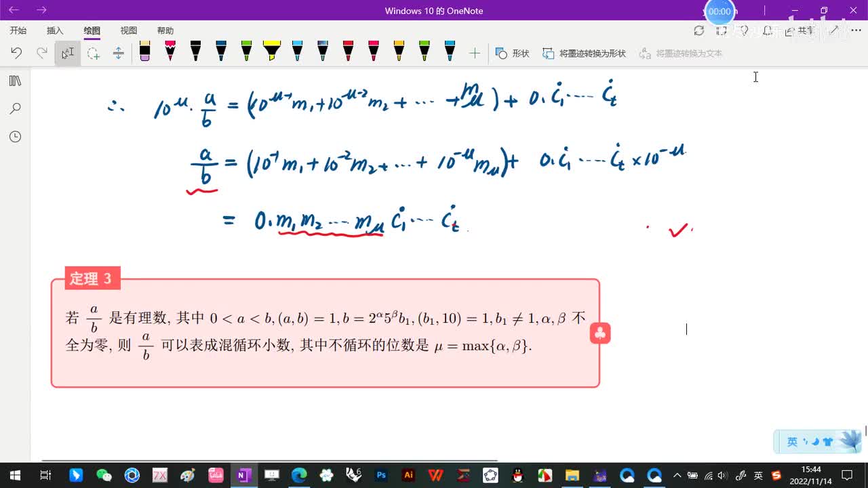Open Photoshop from the taskbar
Viewport: 868px width, 488px height.
coord(381,475)
